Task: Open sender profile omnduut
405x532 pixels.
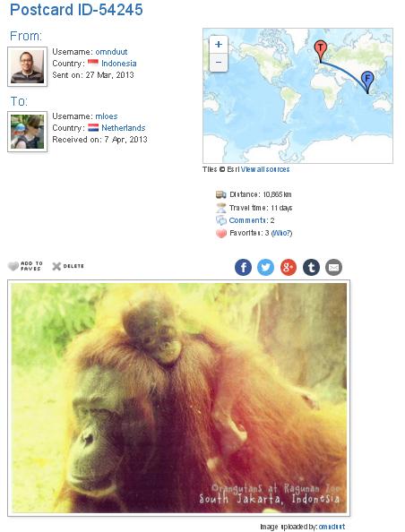Action: (x=111, y=52)
